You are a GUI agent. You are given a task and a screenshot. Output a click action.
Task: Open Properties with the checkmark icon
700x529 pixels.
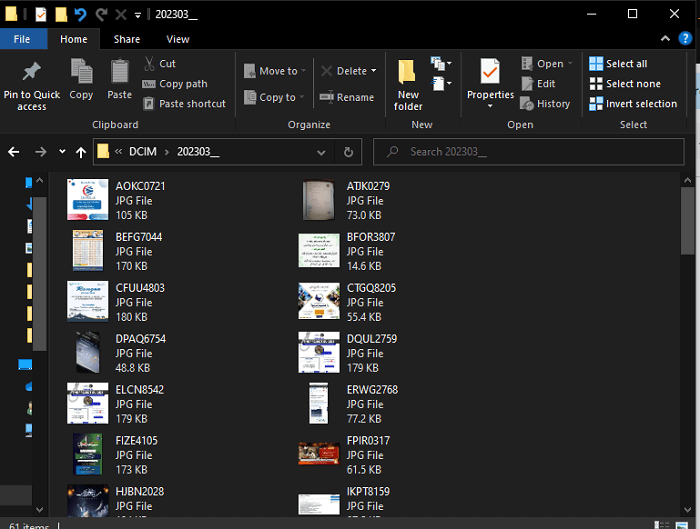click(x=490, y=73)
